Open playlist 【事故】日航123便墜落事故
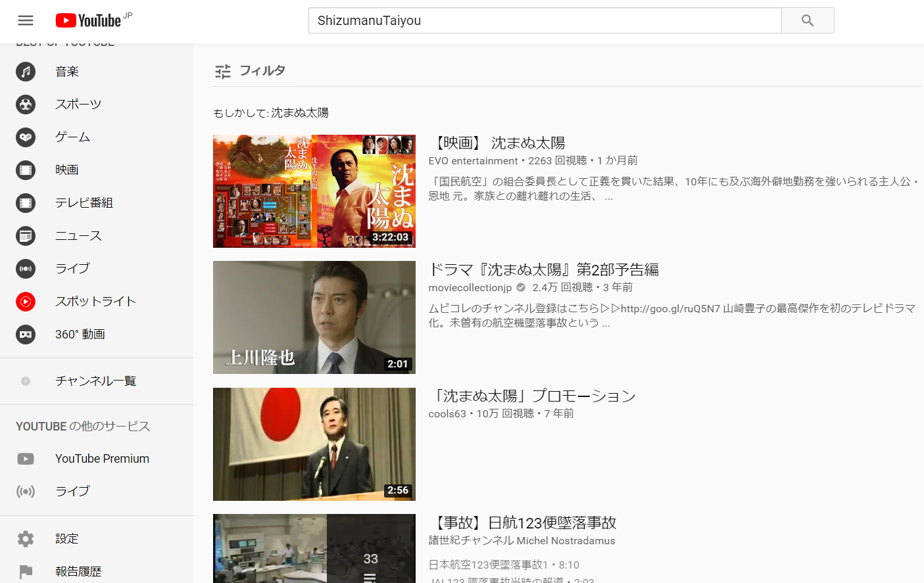Image resolution: width=924 pixels, height=583 pixels. coord(522,523)
